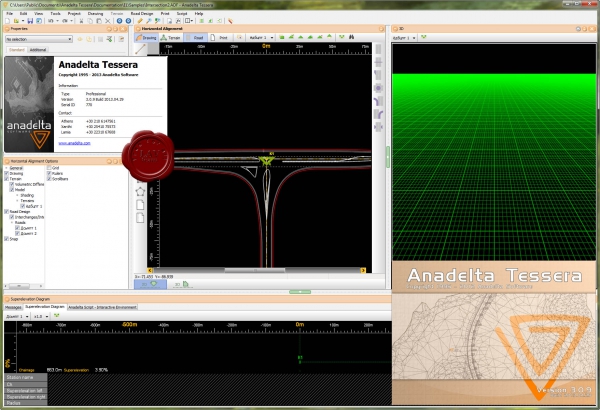Click the Drawing mode button
Screen dimensions: 600x410
click(x=146, y=38)
